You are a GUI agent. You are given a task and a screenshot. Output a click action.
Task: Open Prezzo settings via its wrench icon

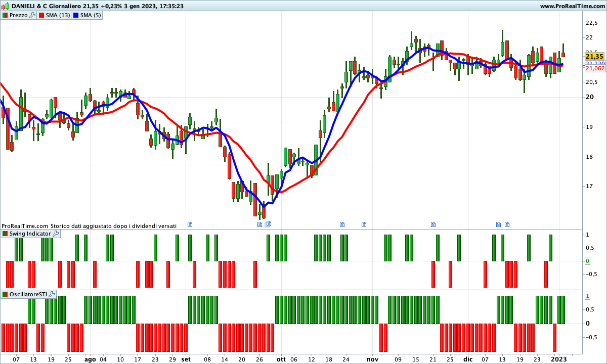click(x=32, y=15)
